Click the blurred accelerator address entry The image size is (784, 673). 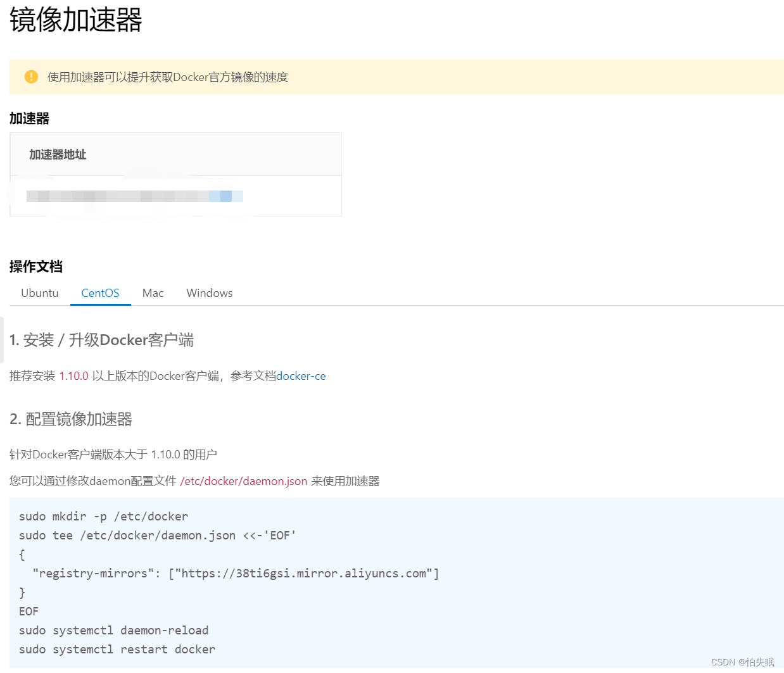pyautogui.click(x=134, y=196)
